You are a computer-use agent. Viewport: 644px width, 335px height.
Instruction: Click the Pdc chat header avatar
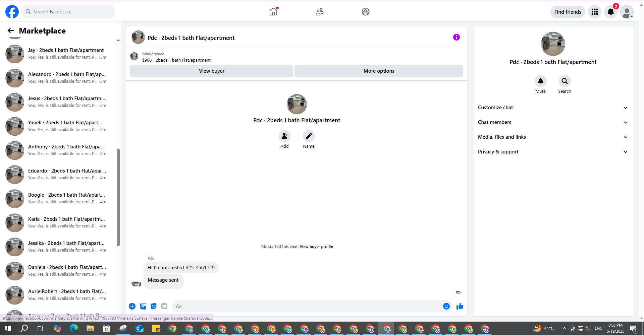(138, 38)
